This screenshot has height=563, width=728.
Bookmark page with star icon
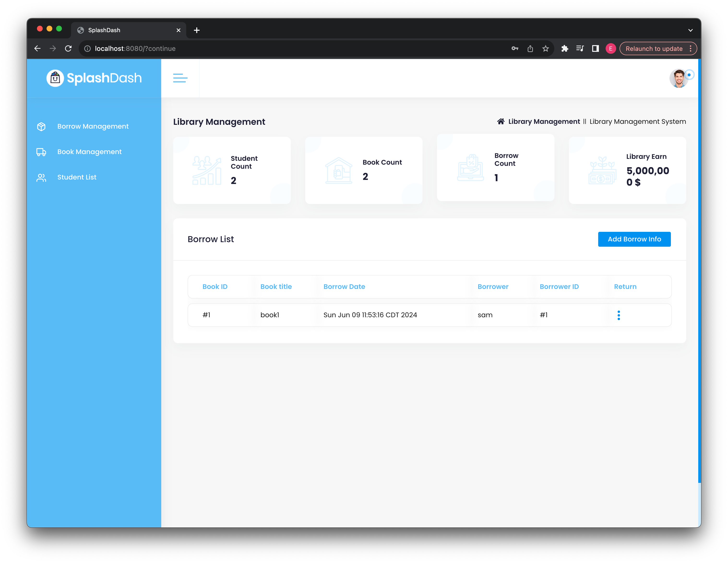[546, 49]
